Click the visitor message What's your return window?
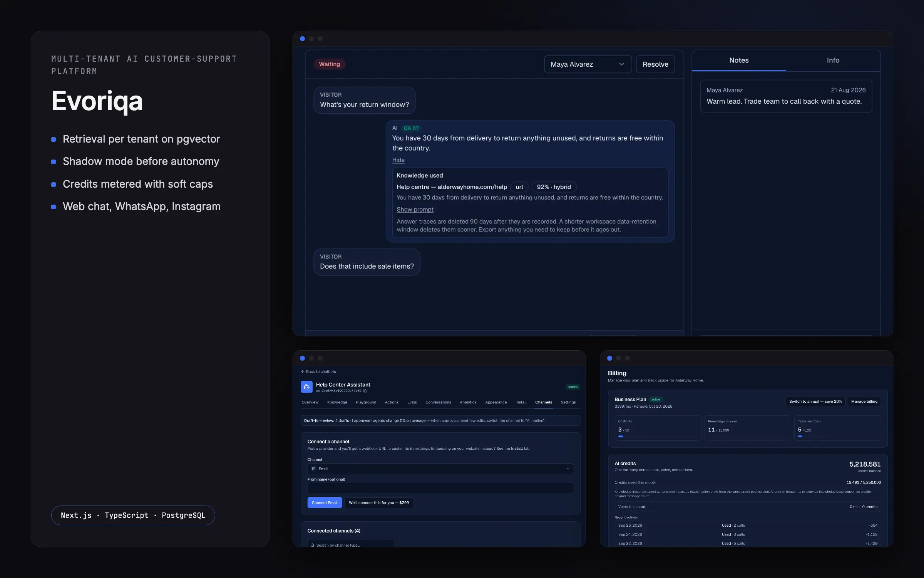Viewport: 924px width, 578px height. click(x=364, y=100)
